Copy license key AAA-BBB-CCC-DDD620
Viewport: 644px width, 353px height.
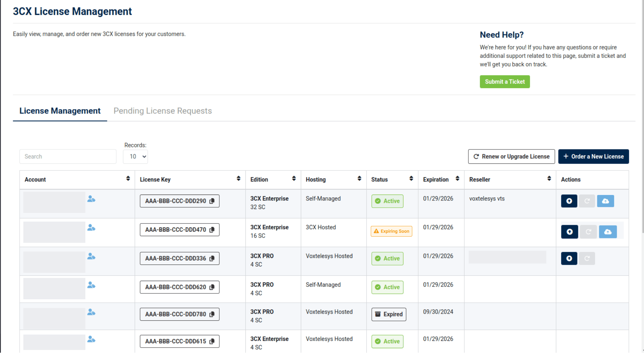coord(212,287)
